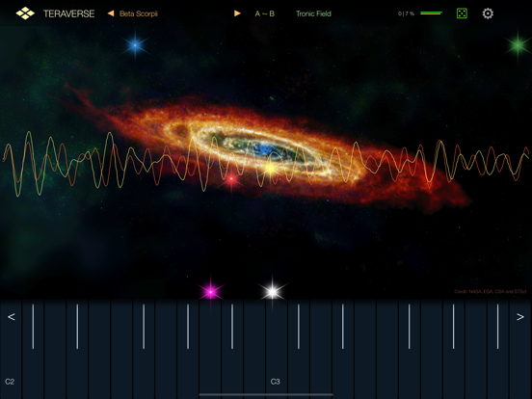Shift the keyboard down using the < arrow
This screenshot has height=399, width=532.
tap(12, 317)
